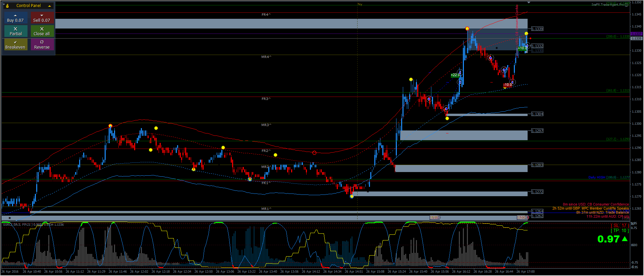
Task: Click the red dot at current price
Action: [530, 39]
